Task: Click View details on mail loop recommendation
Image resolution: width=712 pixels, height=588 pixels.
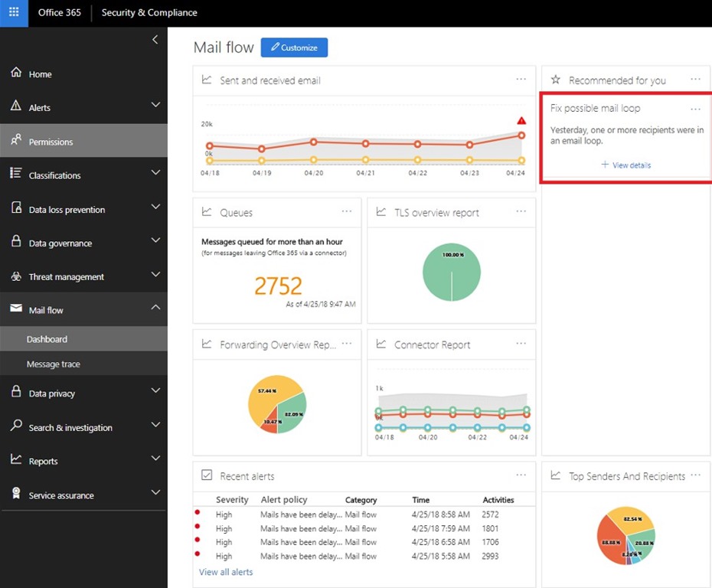Action: (626, 165)
